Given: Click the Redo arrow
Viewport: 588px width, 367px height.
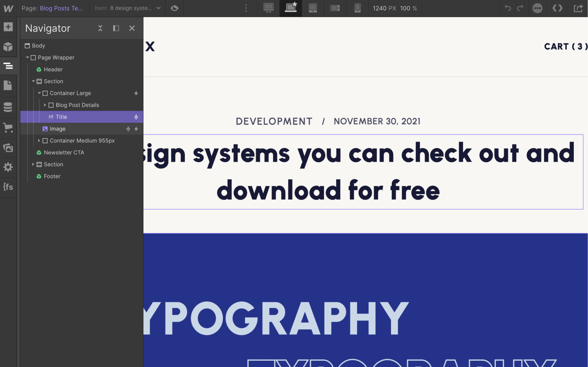Looking at the screenshot, I should point(520,8).
